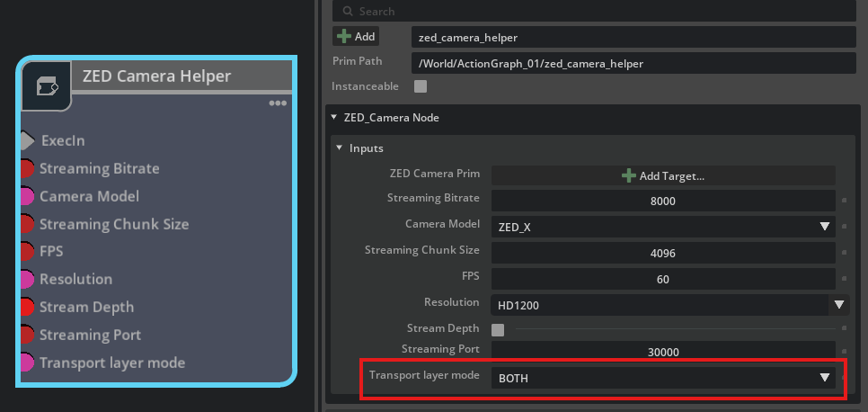Image resolution: width=868 pixels, height=412 pixels.
Task: Select the ZED Camera Helper node title
Action: [156, 76]
